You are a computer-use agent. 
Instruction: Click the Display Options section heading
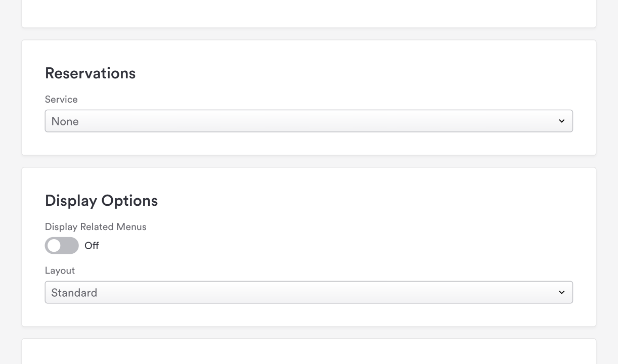click(101, 201)
